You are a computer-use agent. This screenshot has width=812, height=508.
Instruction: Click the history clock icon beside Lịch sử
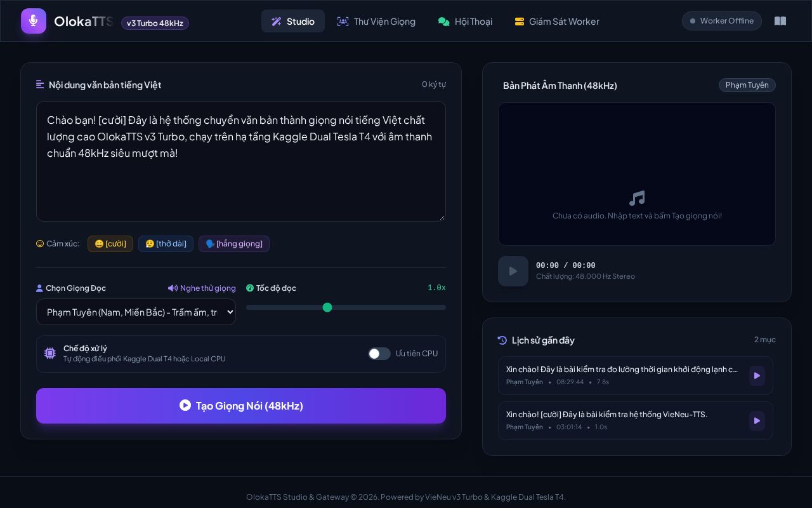click(502, 340)
